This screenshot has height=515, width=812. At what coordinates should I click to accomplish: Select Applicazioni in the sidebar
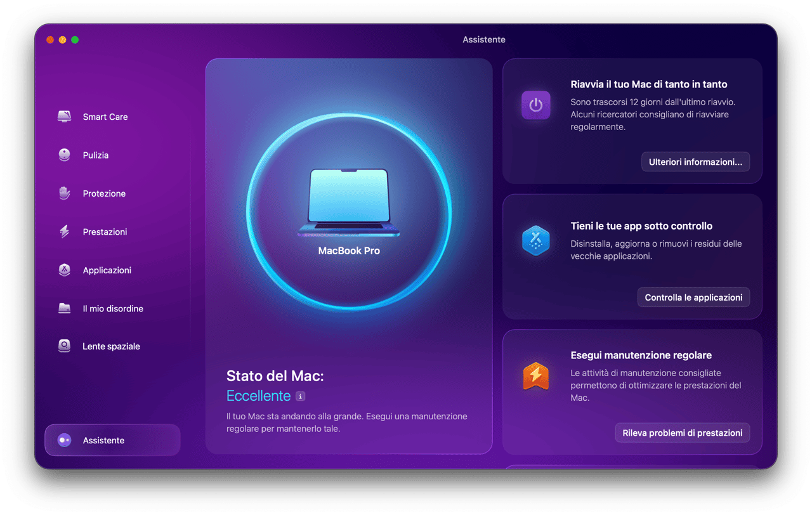(107, 270)
